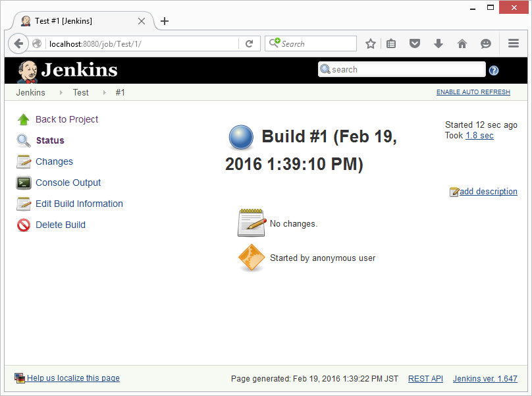Click the Status magnifying glass icon
The image size is (532, 396).
tap(24, 140)
